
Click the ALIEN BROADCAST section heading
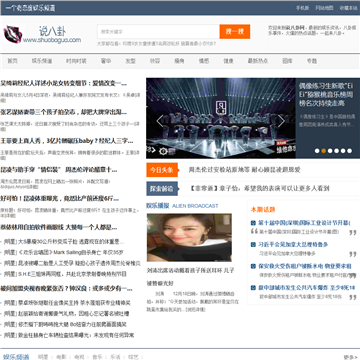click(195, 206)
